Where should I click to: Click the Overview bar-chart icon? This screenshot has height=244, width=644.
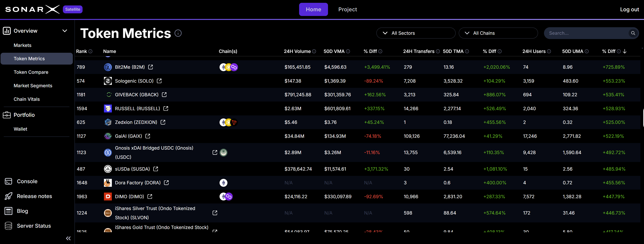point(7,30)
